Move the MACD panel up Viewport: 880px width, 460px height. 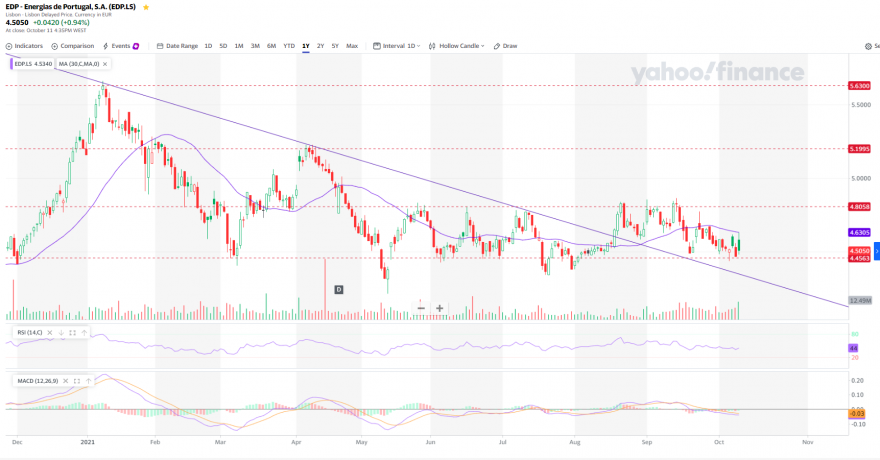click(89, 381)
